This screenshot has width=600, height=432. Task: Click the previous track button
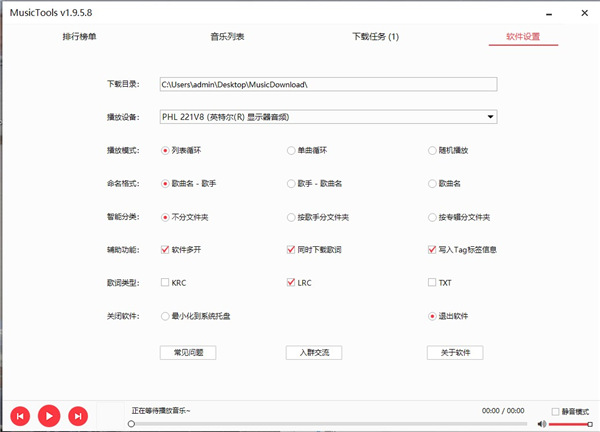point(19,415)
